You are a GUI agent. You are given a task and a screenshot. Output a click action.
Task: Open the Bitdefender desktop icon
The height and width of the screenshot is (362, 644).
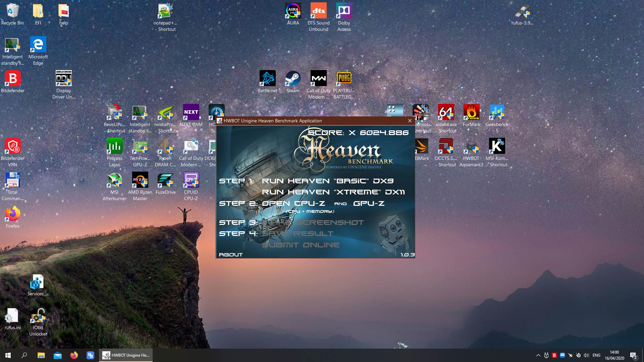tap(12, 82)
